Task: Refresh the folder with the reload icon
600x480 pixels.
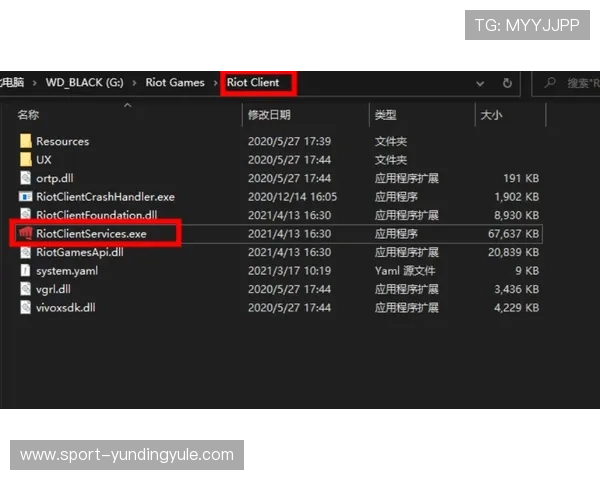Action: [507, 83]
